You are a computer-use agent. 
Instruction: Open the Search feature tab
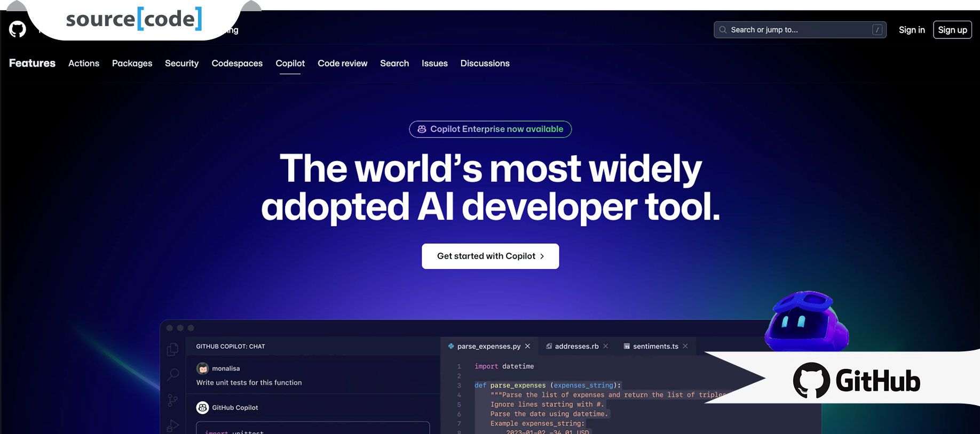[394, 63]
